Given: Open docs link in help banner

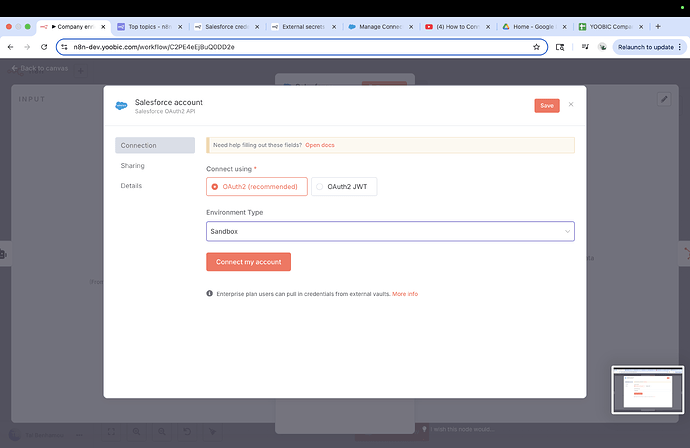Looking at the screenshot, I should (320, 145).
